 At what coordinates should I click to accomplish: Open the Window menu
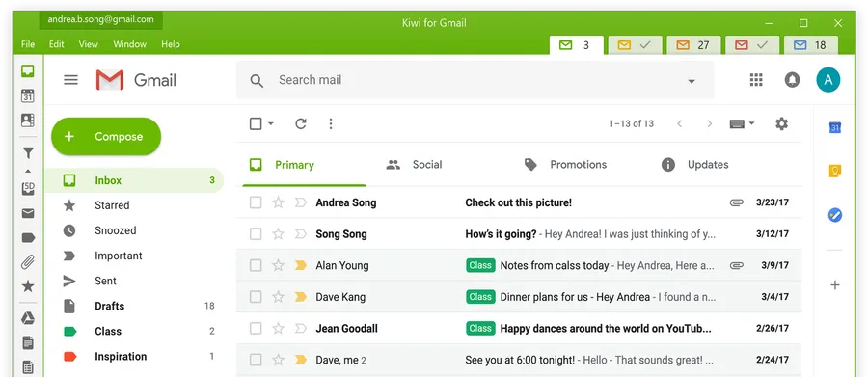tap(129, 44)
